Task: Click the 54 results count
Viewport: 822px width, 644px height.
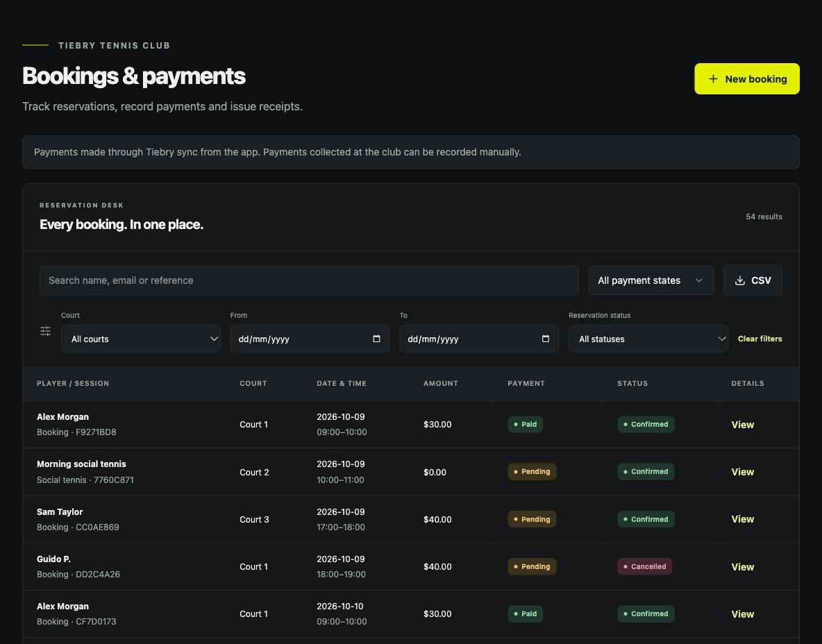Action: [764, 217]
